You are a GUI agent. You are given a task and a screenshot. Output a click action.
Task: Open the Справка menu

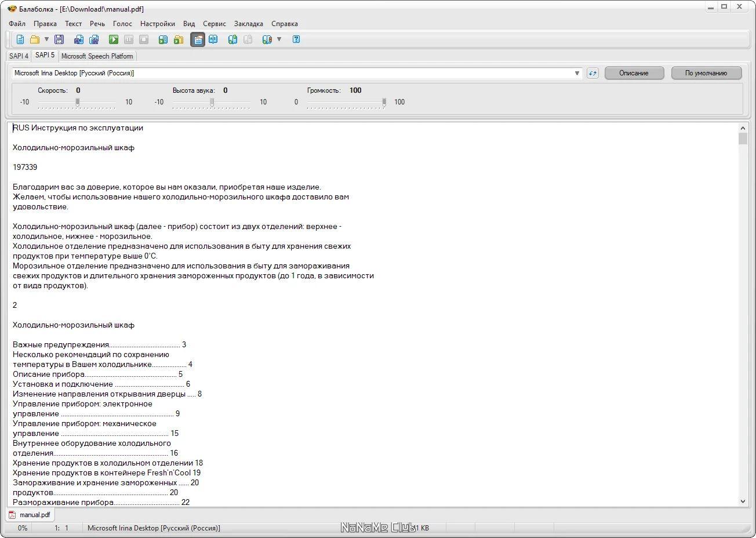click(285, 24)
